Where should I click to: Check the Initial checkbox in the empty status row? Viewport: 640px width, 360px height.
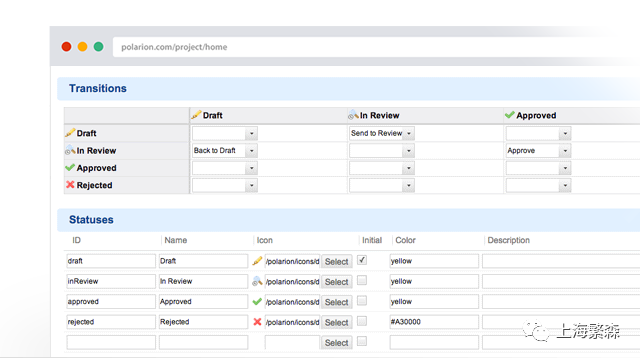pos(362,341)
